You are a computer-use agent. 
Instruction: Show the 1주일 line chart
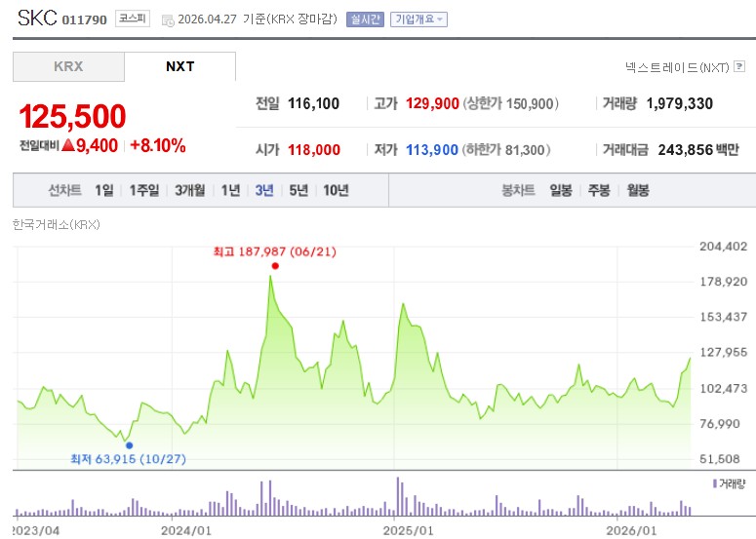[x=143, y=190]
